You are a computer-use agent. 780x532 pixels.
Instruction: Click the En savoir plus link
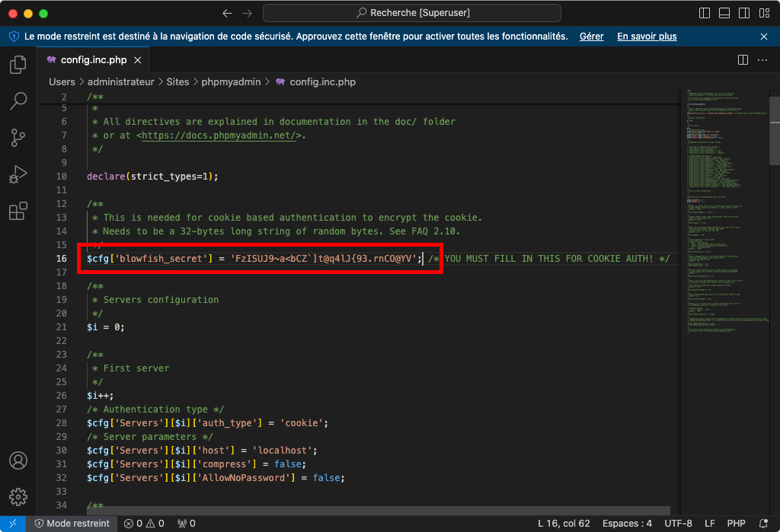coord(647,37)
